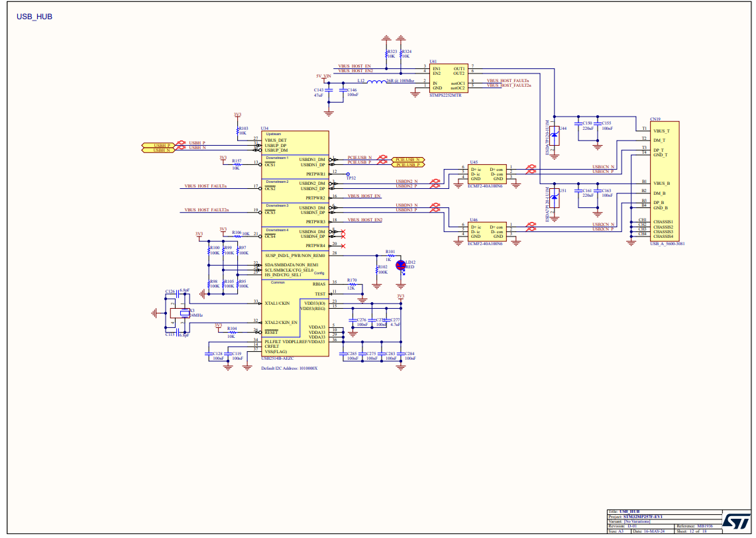The width and height of the screenshot is (756, 538).
Task: Click the L12 inductor coil symbol
Action: point(376,82)
